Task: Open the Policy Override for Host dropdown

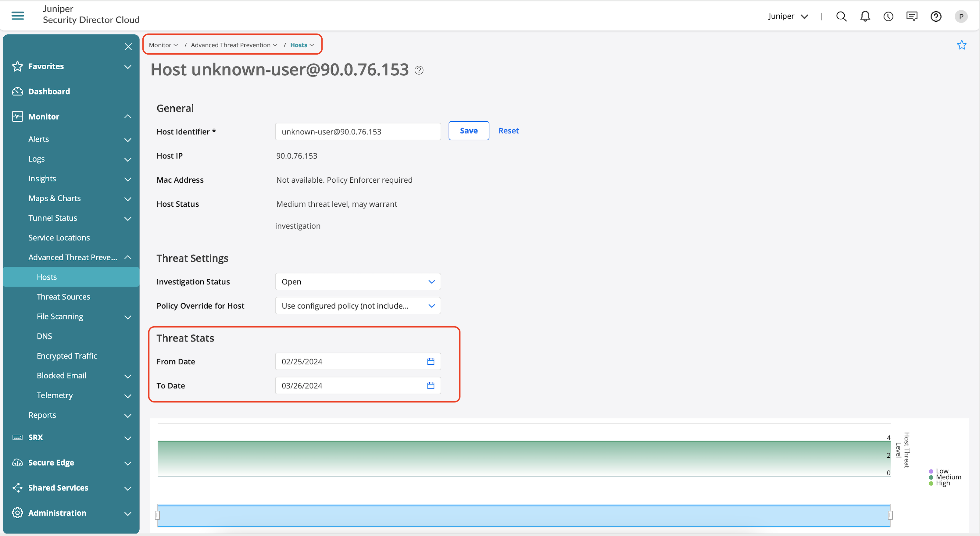Action: tap(358, 306)
